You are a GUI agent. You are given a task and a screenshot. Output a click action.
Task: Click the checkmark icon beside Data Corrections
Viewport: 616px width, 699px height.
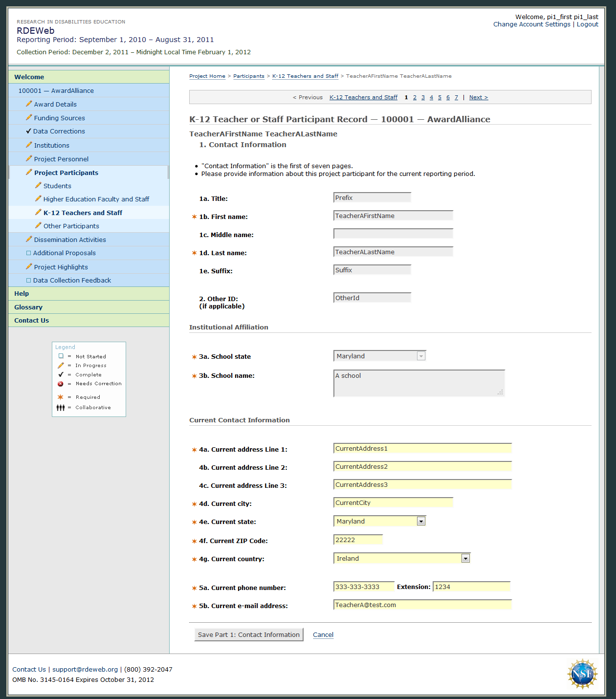(x=28, y=131)
